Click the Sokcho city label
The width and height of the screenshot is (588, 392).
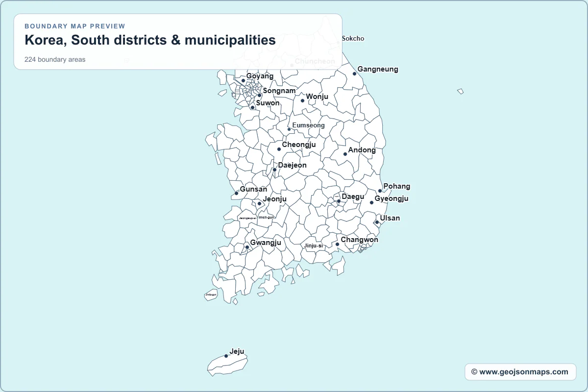point(353,38)
